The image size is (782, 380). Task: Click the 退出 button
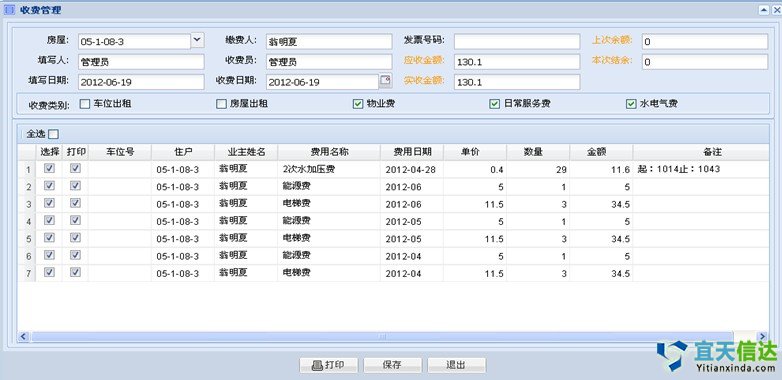(x=456, y=365)
